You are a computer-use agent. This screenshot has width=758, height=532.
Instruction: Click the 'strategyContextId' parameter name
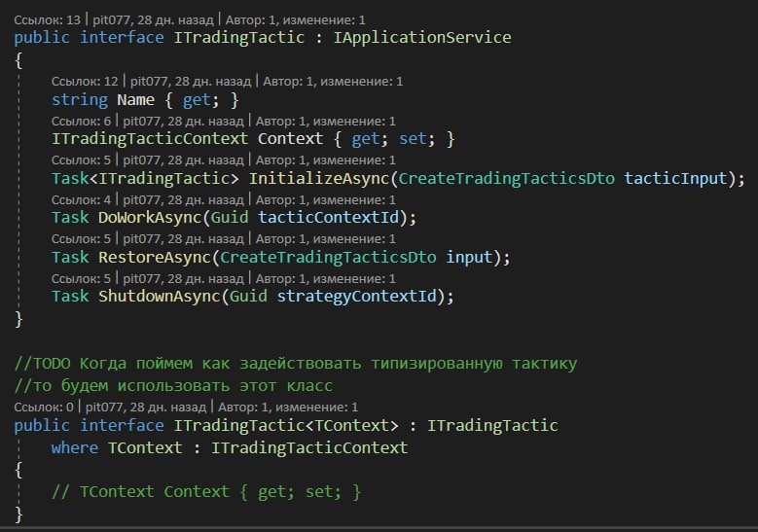pos(356,297)
